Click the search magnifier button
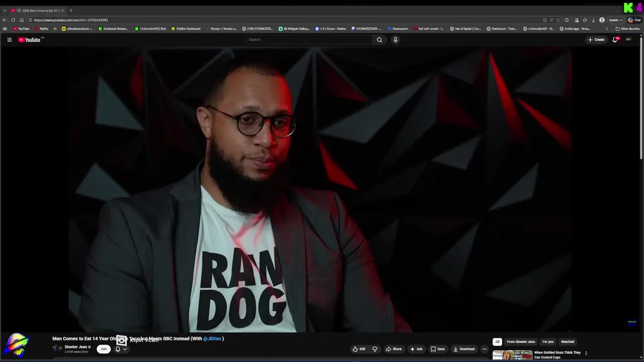 click(x=379, y=40)
